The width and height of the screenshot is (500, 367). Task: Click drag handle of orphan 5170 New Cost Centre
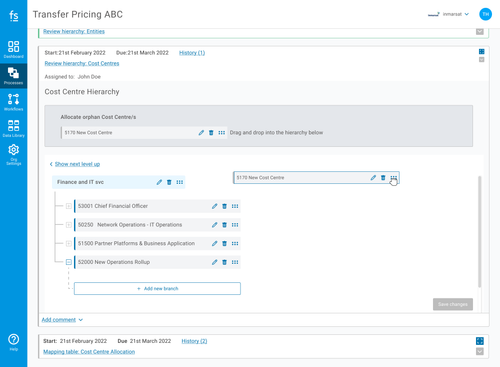click(222, 133)
